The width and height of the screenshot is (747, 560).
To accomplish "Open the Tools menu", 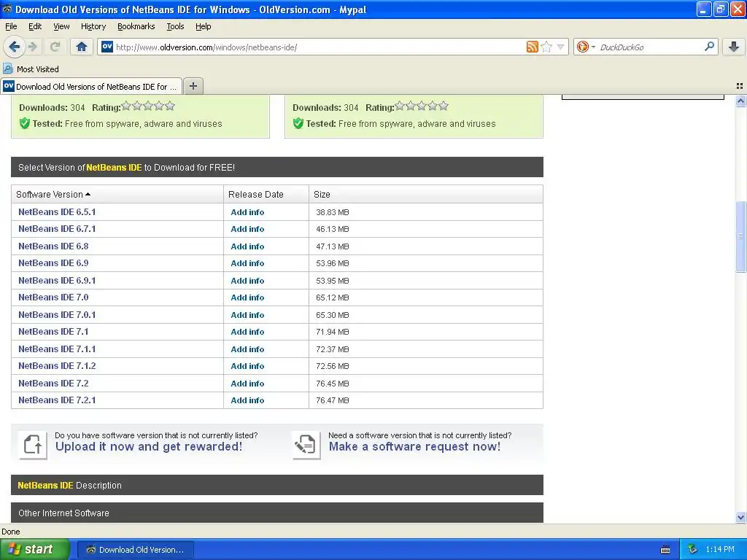I will [175, 26].
